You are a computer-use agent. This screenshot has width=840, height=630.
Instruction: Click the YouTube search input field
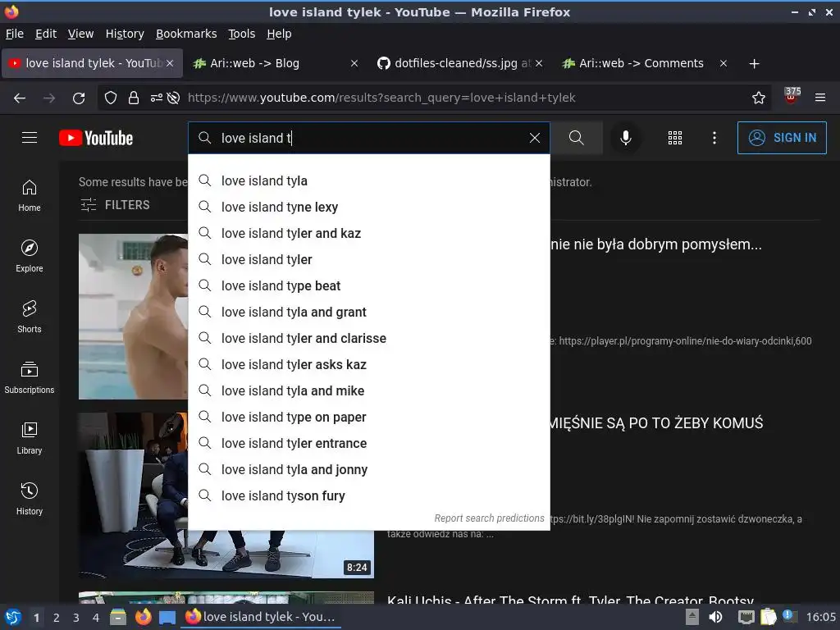[x=370, y=138]
